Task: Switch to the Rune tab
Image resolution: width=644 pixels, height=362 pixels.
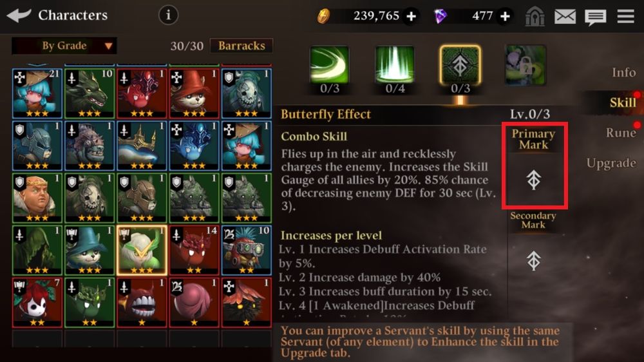Action: [x=621, y=132]
